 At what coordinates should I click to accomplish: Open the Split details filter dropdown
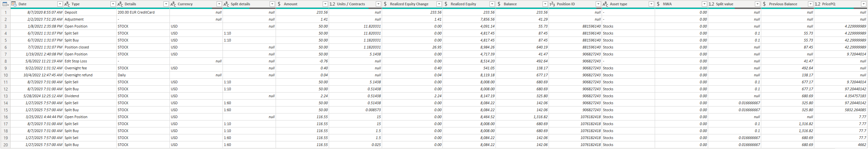272,4
